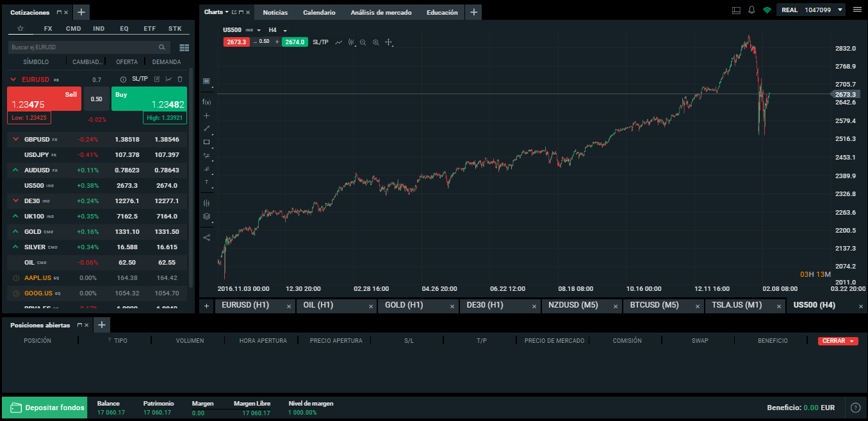The image size is (868, 421).
Task: Open the REAL 1047099 account dropdown
Action: click(810, 10)
